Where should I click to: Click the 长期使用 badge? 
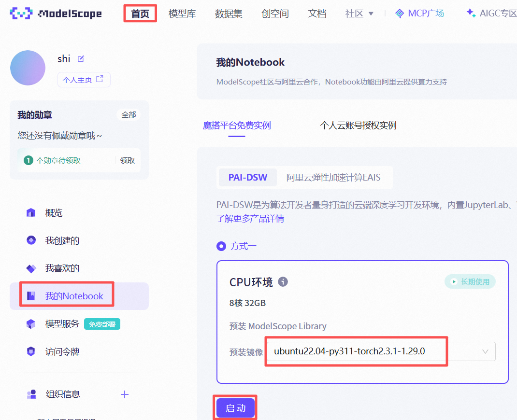[470, 281]
